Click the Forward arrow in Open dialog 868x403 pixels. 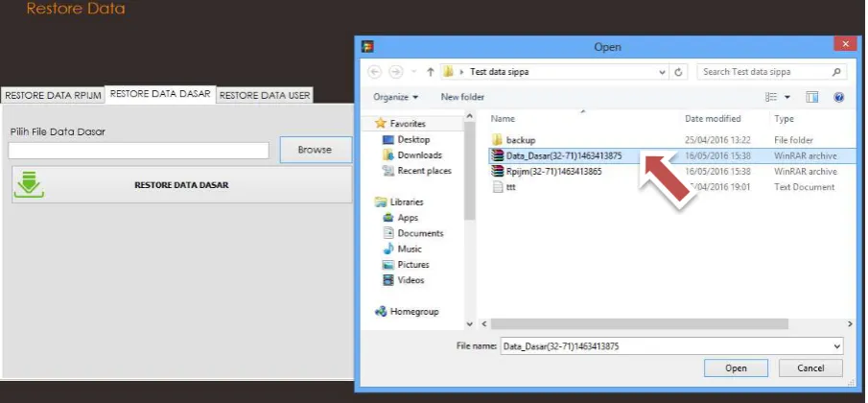pyautogui.click(x=395, y=72)
